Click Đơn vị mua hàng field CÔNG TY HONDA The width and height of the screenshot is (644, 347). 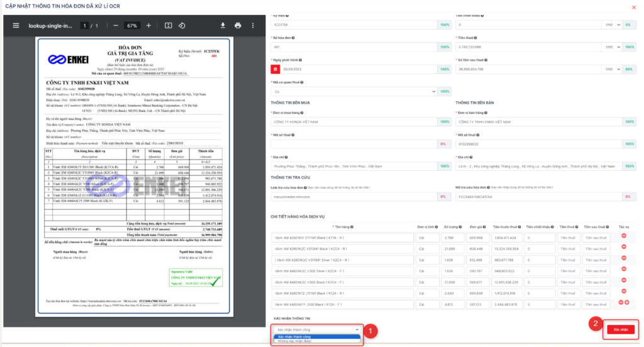tap(354, 122)
